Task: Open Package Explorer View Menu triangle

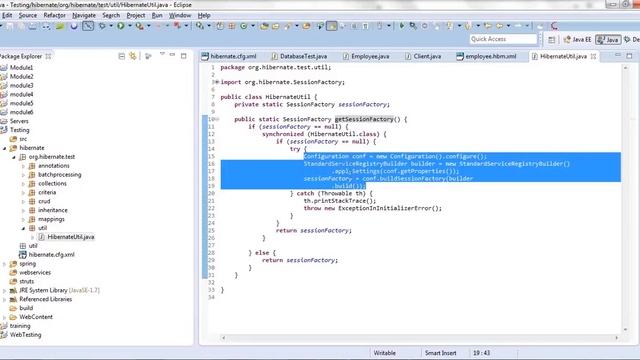Action: pyautogui.click(x=162, y=54)
